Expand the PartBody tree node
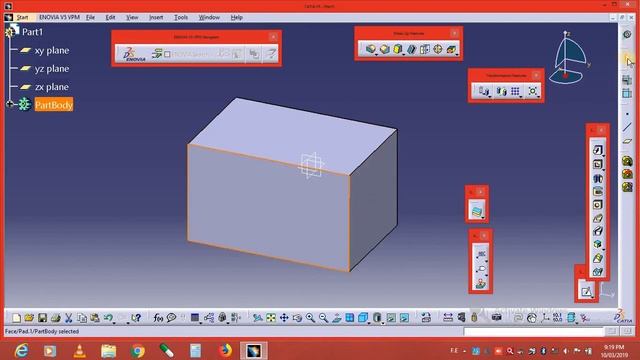Viewport: 640px width, 360px height. [x=10, y=104]
